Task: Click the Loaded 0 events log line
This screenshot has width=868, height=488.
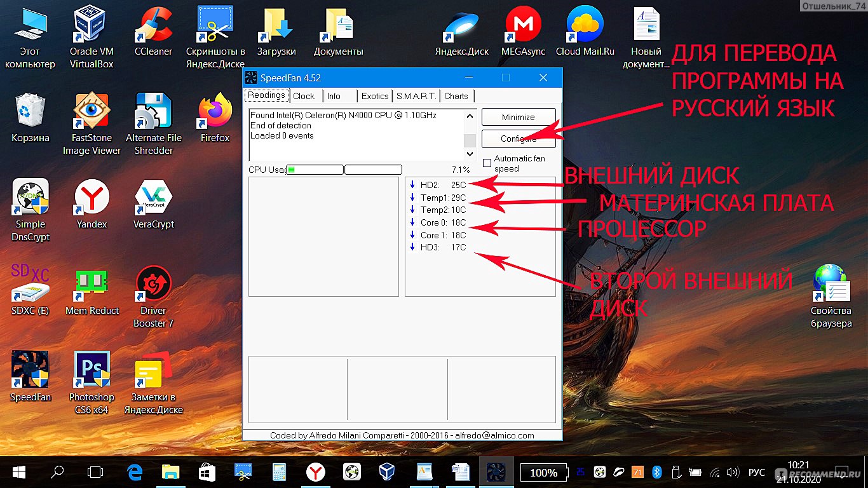Action: 282,135
